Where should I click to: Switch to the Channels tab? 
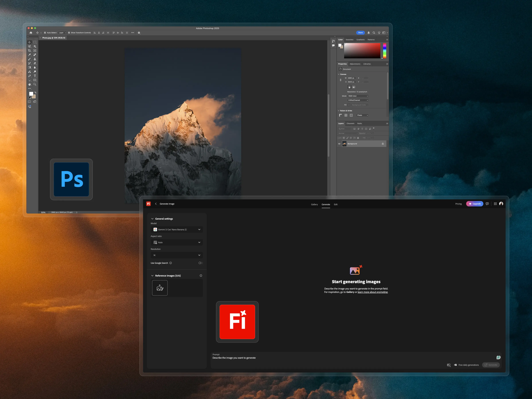tap(350, 123)
